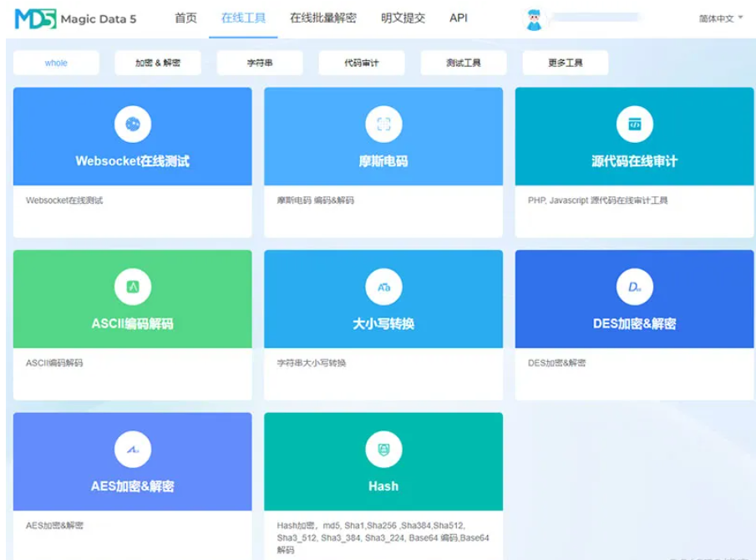This screenshot has height=560, width=756.
Task: Click description text '摩斯电码 编码&解码'
Action: (x=315, y=200)
